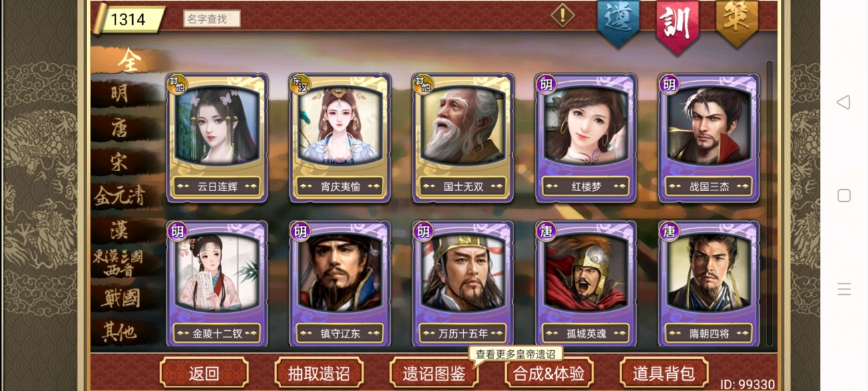
Task: Switch to the 明 dynasty filter tab
Action: [x=120, y=94]
